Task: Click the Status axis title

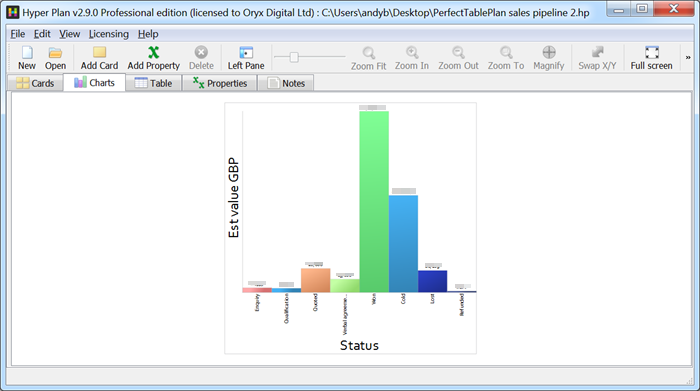Action: pos(359,345)
